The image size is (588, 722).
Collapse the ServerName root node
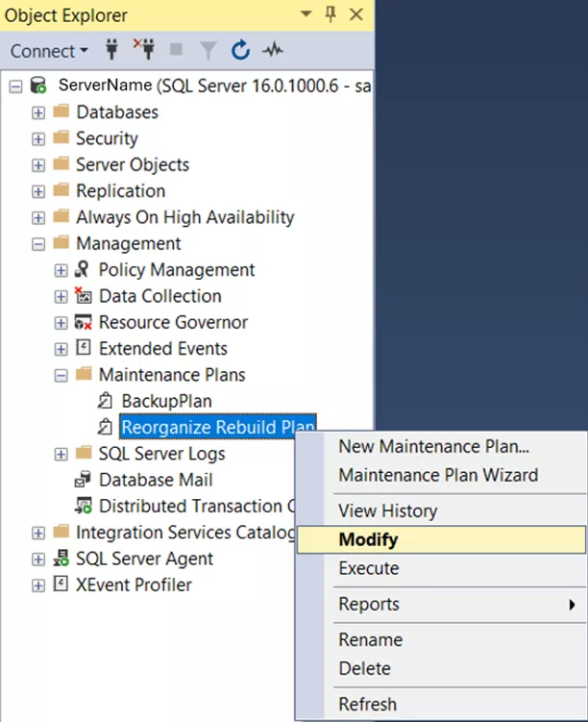[15, 87]
